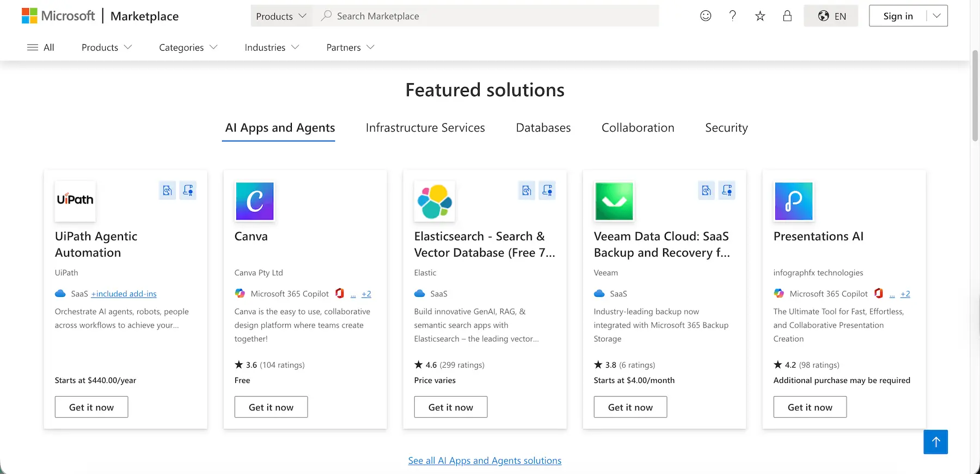Screen dimensions: 980x474
Task: Open the help question mark icon
Action: click(733, 16)
